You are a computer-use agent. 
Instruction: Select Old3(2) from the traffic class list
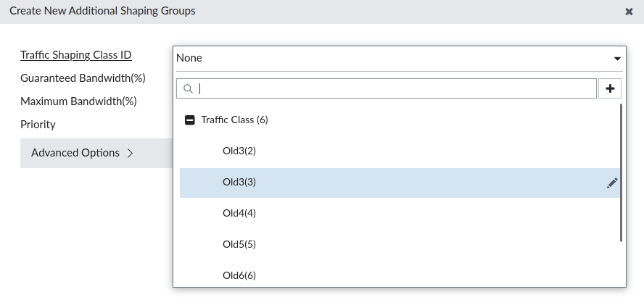(239, 151)
